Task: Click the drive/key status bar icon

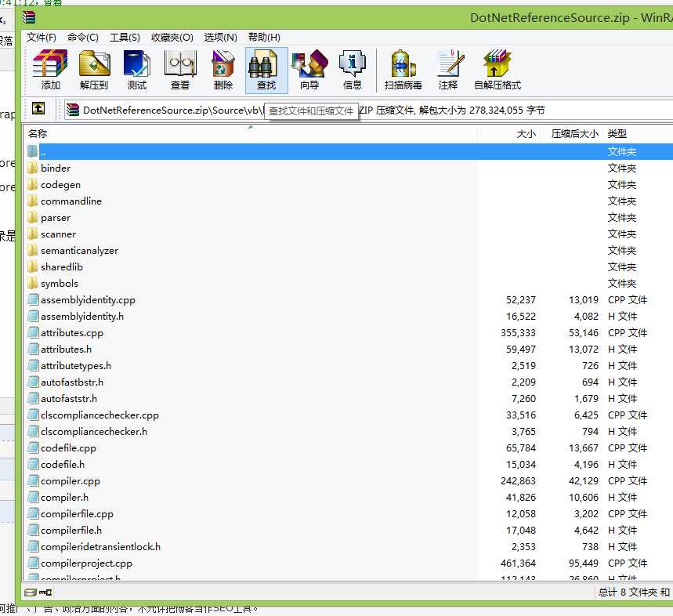Action: [x=38, y=592]
